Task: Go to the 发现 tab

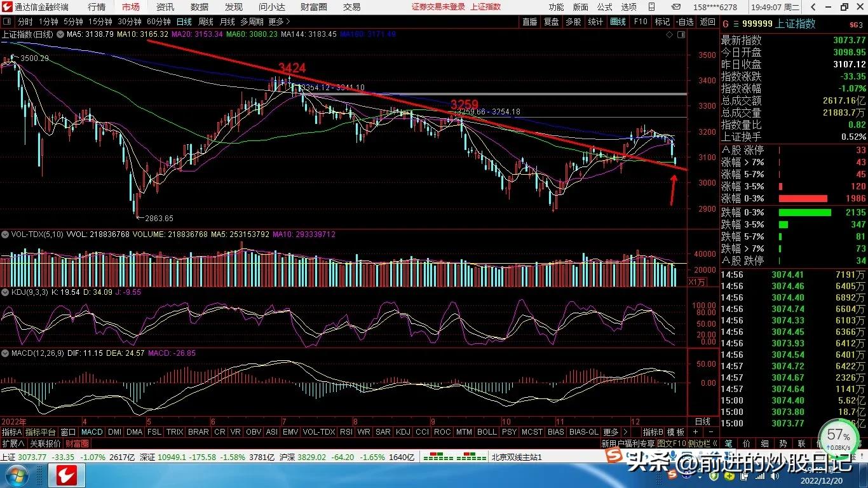Action: (x=234, y=7)
